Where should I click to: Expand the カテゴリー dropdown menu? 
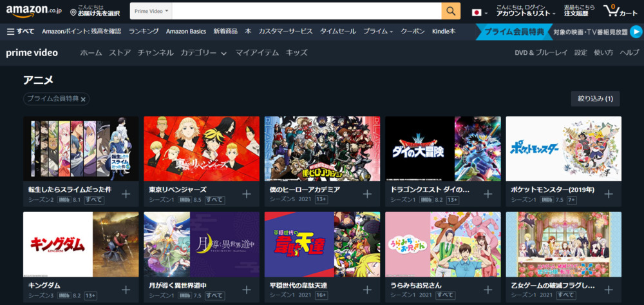pyautogui.click(x=204, y=53)
